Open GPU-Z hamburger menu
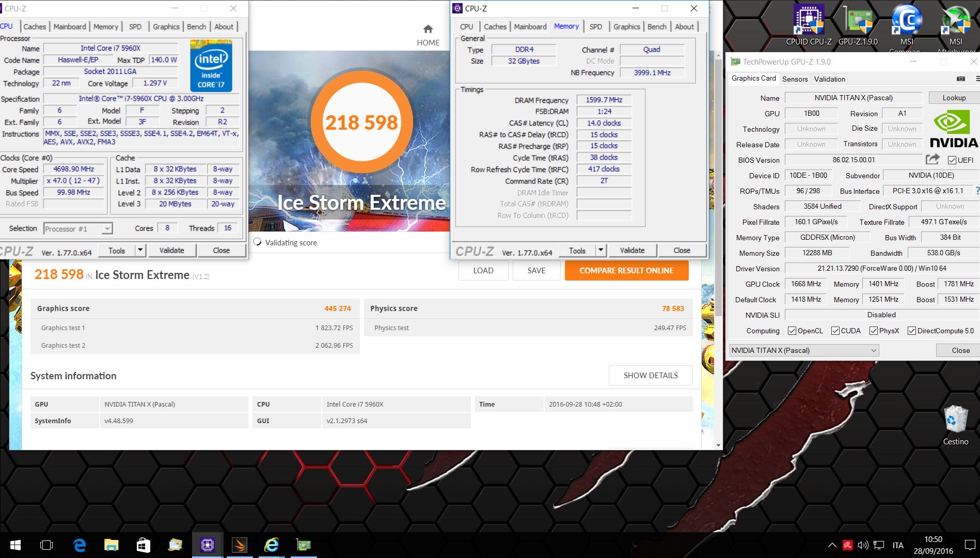Image resolution: width=980 pixels, height=558 pixels. [x=977, y=79]
